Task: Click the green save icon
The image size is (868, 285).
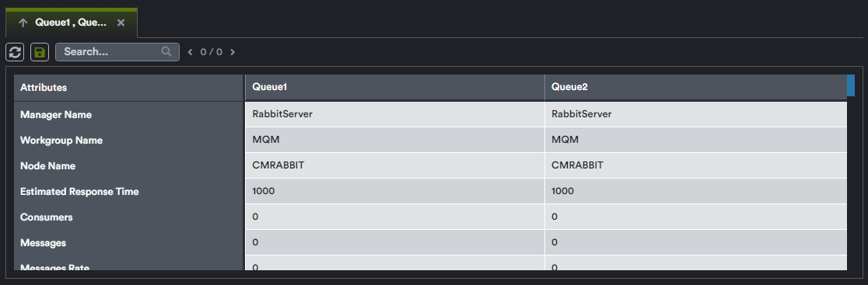Action: click(x=40, y=52)
